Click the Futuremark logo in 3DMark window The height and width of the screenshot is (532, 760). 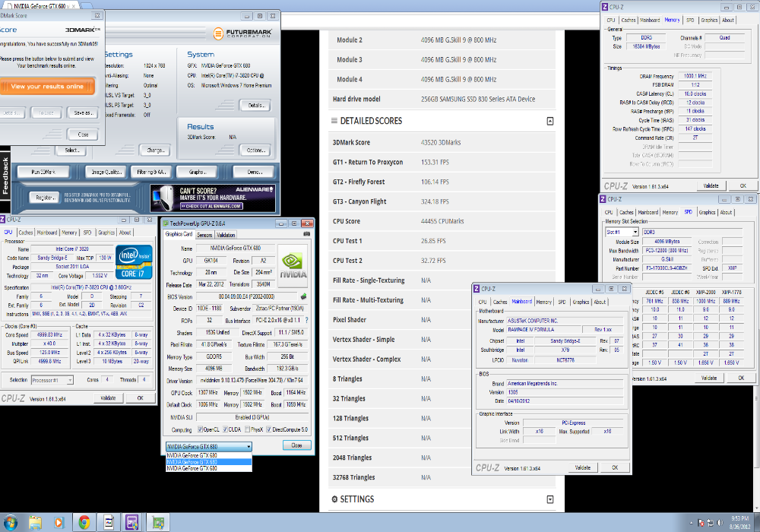coord(242,33)
